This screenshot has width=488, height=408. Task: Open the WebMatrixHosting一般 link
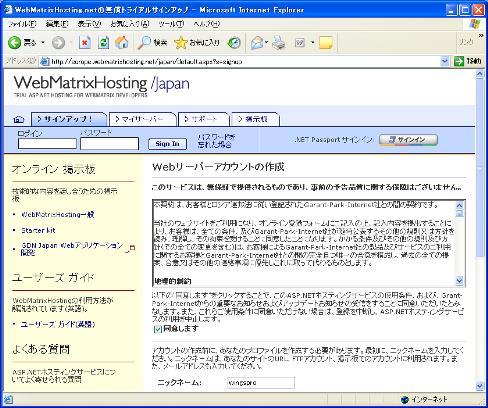tap(58, 214)
